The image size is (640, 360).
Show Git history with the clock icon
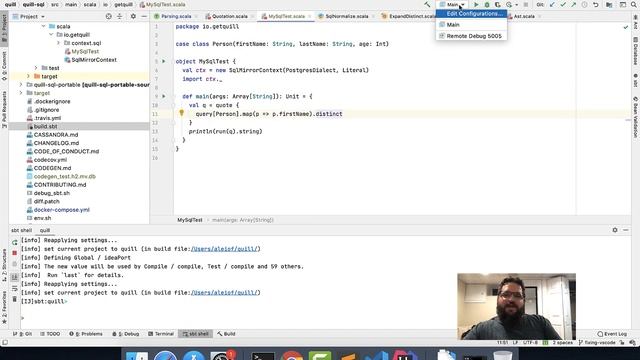[x=584, y=4]
